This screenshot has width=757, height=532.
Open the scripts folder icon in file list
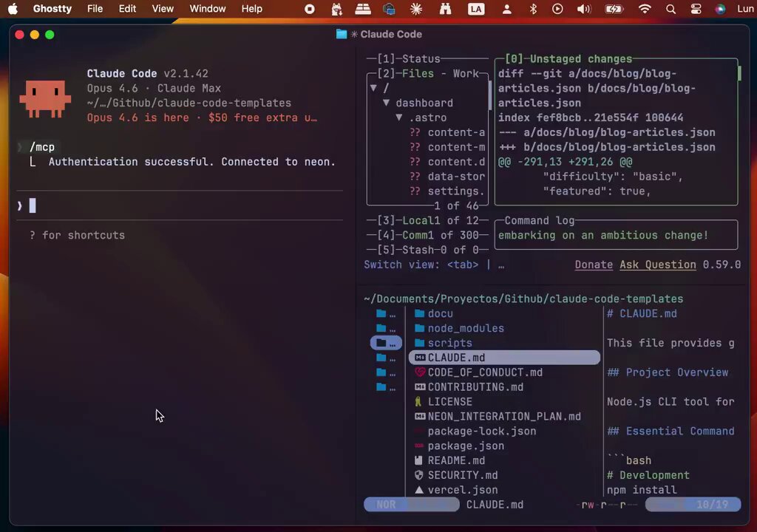[420, 343]
